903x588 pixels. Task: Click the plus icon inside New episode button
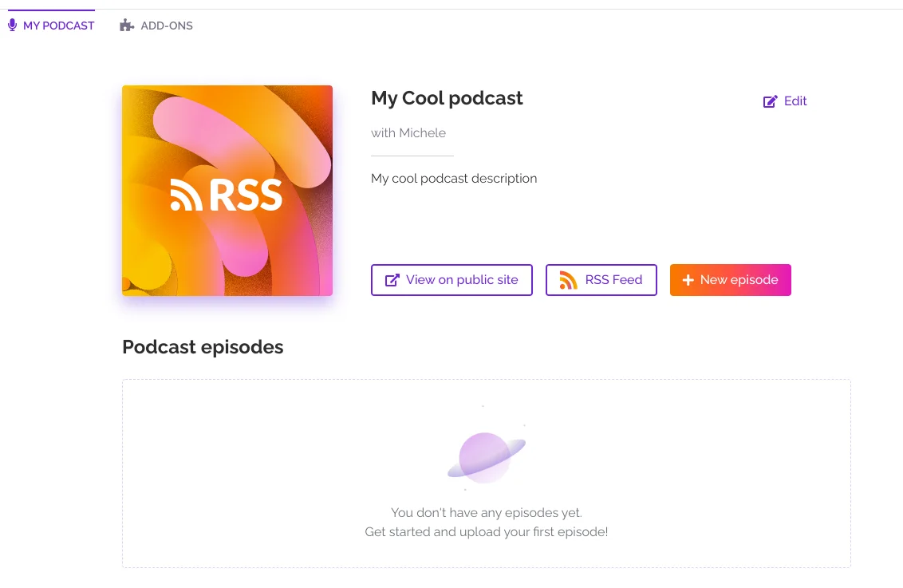pos(688,280)
